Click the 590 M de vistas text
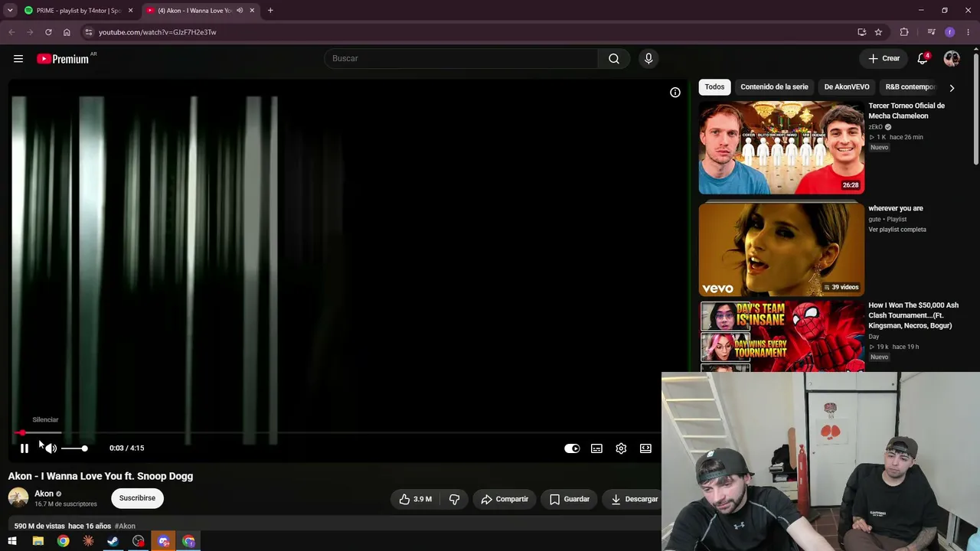Image resolution: width=980 pixels, height=551 pixels. pyautogui.click(x=39, y=527)
